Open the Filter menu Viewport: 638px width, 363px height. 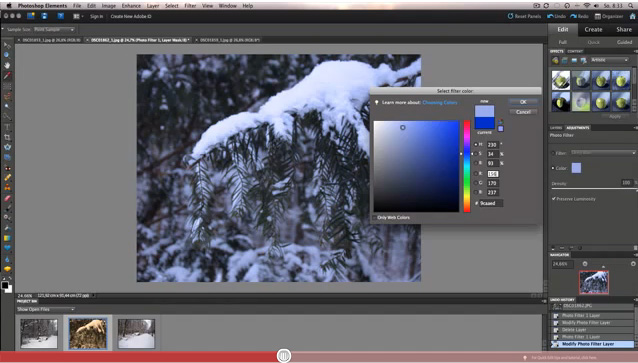[190, 6]
